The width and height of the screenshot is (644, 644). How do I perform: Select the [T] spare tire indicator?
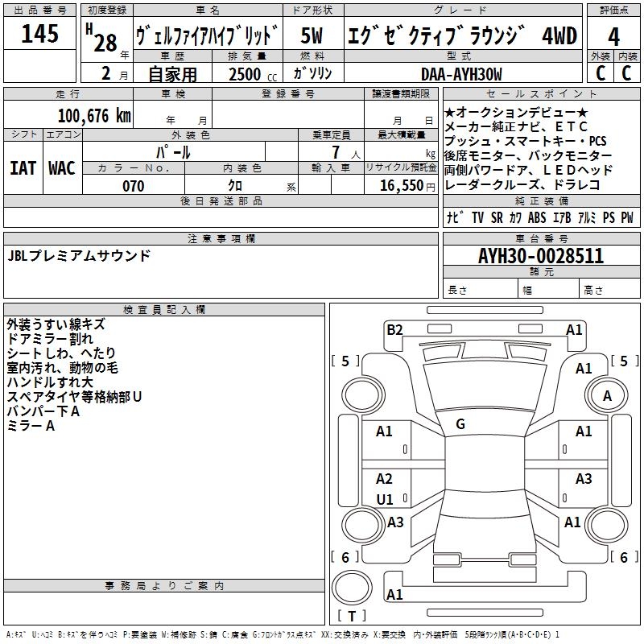(x=351, y=617)
